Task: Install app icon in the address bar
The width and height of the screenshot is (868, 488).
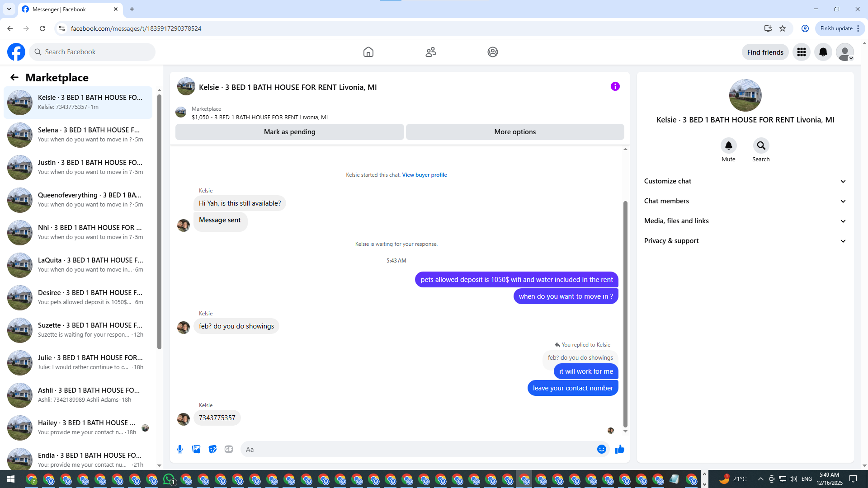Action: [768, 28]
